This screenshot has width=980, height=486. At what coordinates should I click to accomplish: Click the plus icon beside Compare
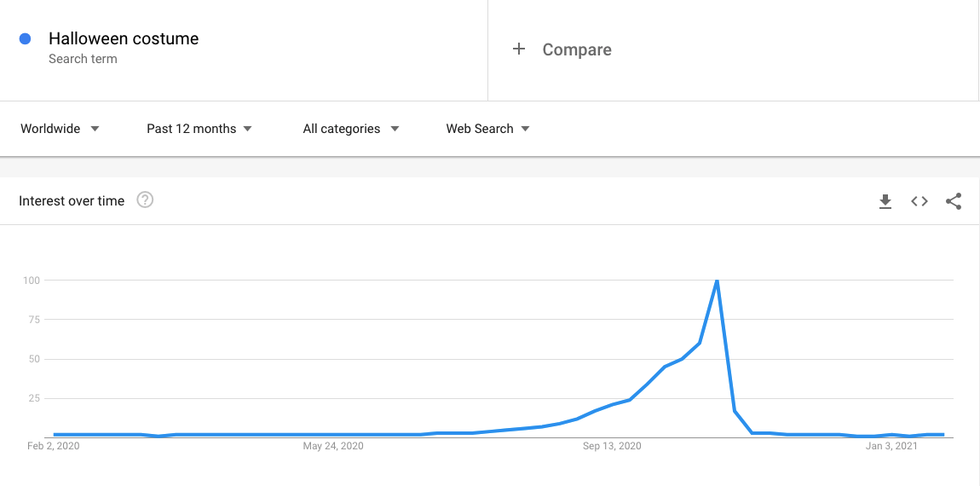point(518,49)
